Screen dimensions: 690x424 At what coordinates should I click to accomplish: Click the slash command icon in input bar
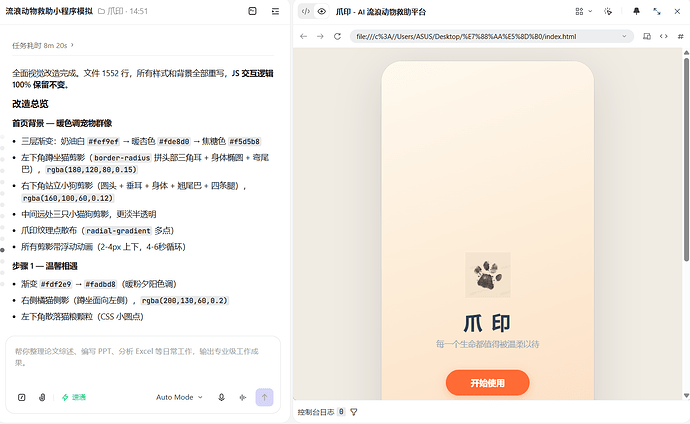click(x=22, y=397)
